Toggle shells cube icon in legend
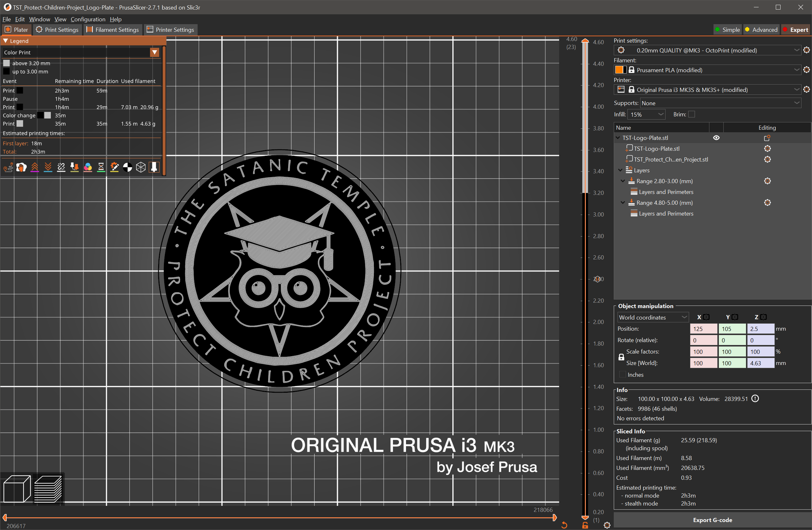The height and width of the screenshot is (530, 812). pyautogui.click(x=141, y=167)
